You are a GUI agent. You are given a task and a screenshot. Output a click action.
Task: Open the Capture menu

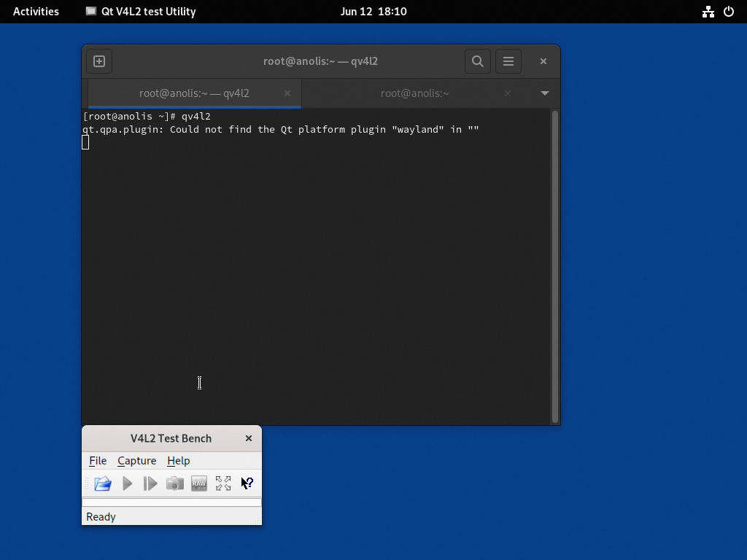tap(136, 461)
